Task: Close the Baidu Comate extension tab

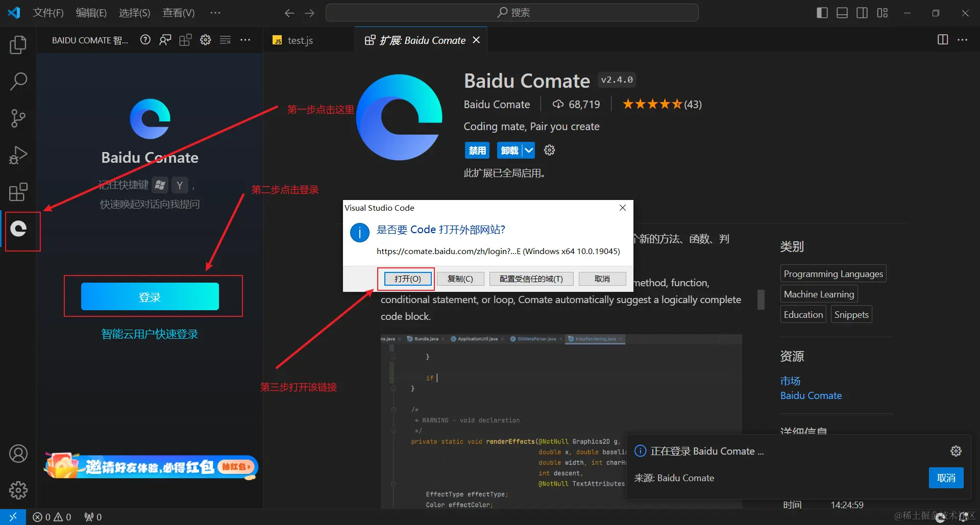Action: tap(476, 40)
